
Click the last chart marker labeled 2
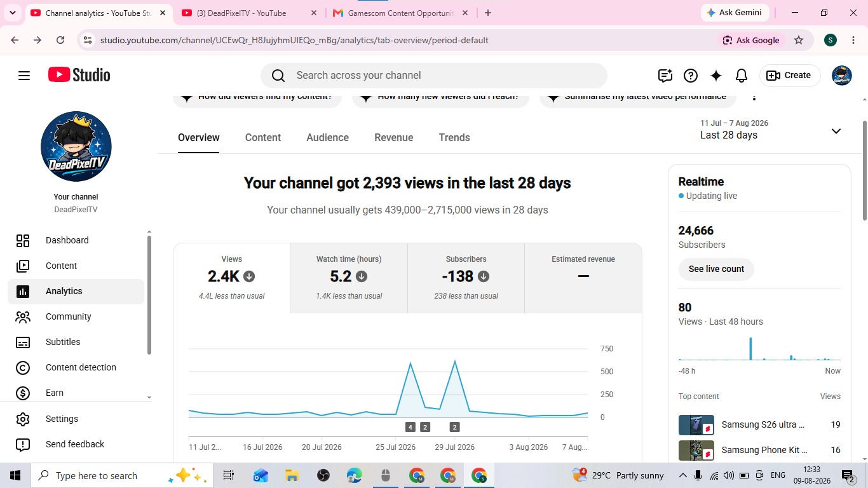coord(454,427)
